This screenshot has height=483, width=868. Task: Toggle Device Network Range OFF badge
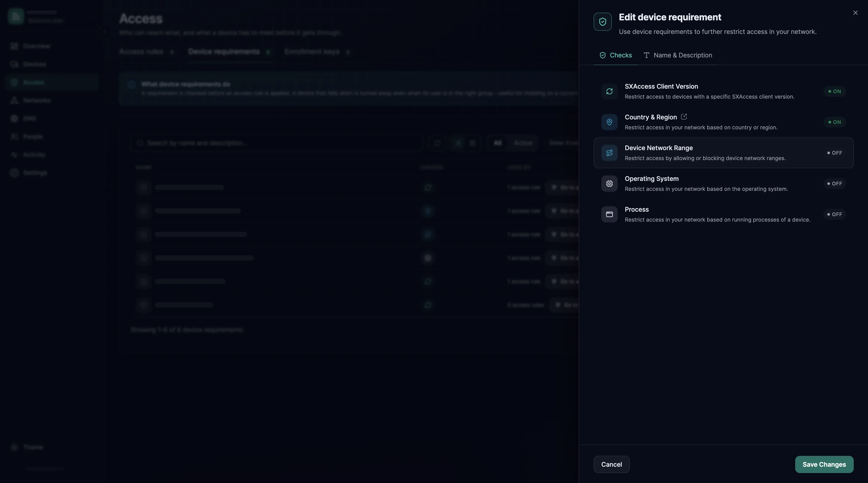pyautogui.click(x=834, y=153)
